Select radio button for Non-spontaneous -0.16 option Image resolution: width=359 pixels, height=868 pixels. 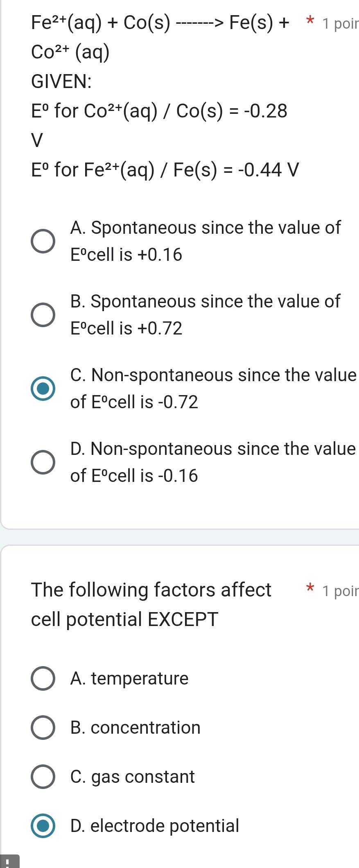(43, 463)
